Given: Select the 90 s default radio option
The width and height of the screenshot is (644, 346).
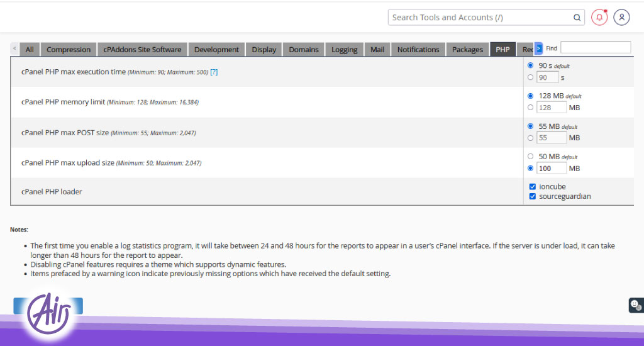Looking at the screenshot, I should click(x=530, y=65).
